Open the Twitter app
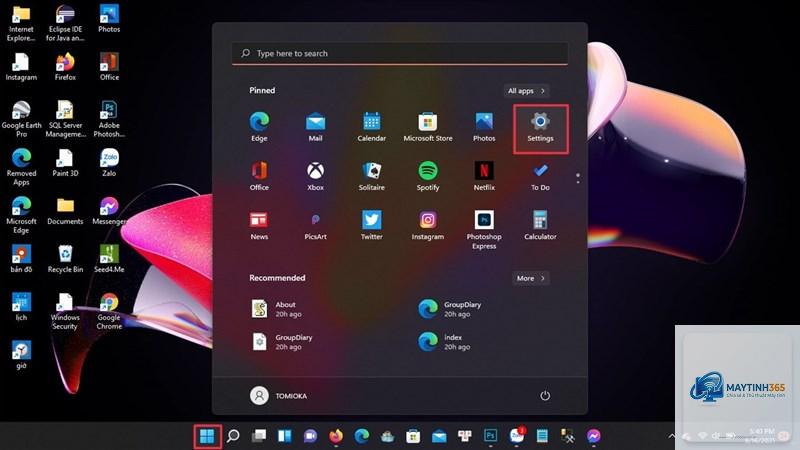Viewport: 800px width, 450px height. [x=371, y=226]
